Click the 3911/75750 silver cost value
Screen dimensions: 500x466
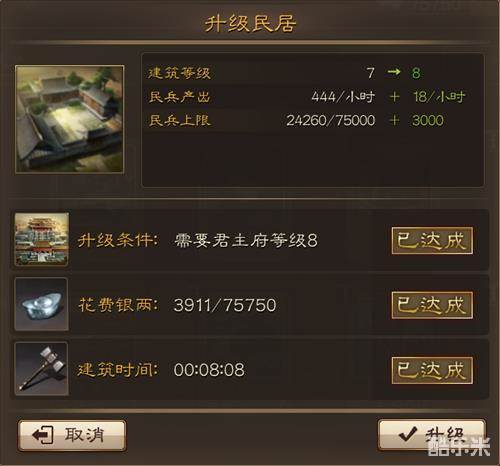(x=225, y=305)
